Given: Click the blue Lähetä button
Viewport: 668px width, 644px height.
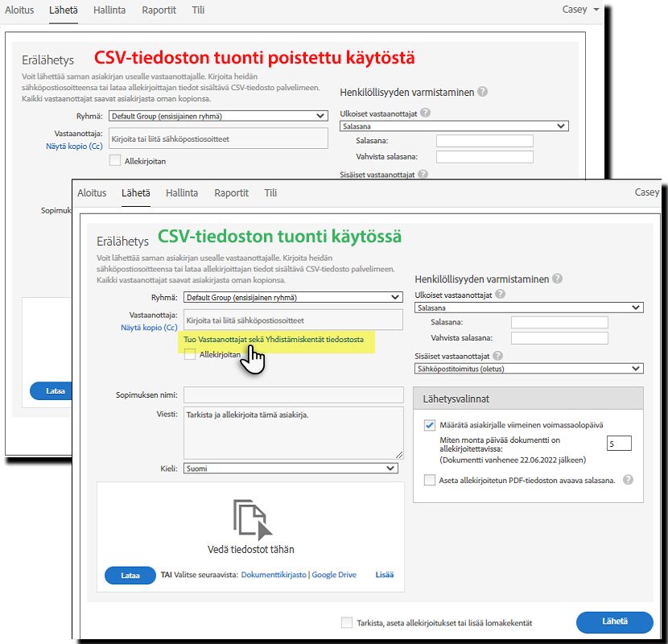Looking at the screenshot, I should [614, 622].
